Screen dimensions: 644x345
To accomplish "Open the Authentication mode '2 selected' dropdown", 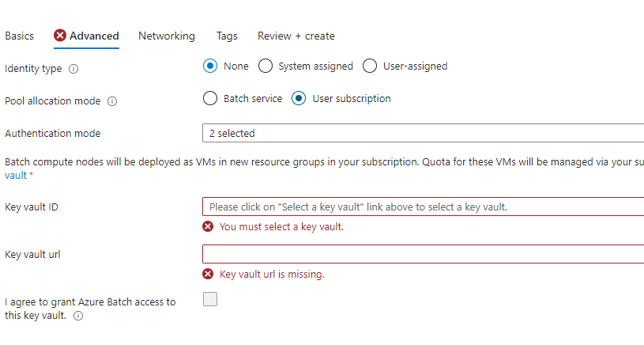I will (x=423, y=133).
